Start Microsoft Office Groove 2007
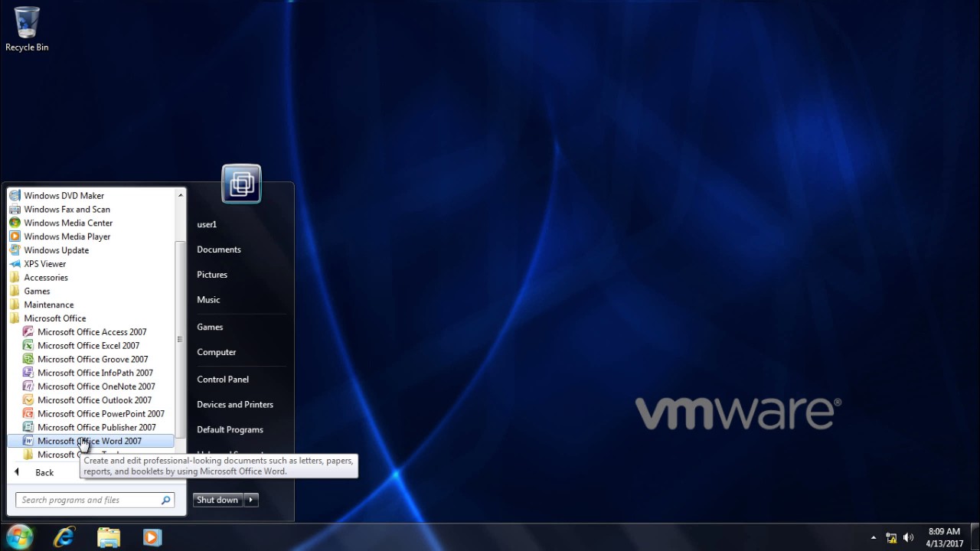 [90, 359]
